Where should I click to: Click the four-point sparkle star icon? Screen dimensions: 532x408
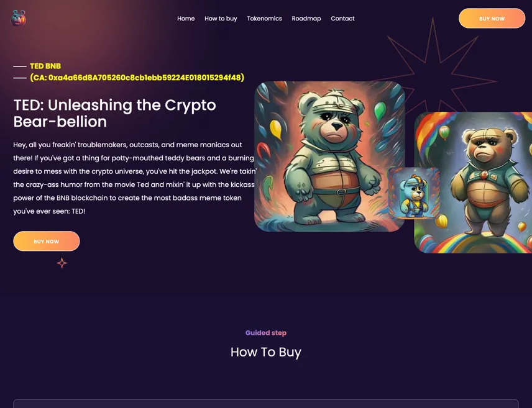(62, 263)
